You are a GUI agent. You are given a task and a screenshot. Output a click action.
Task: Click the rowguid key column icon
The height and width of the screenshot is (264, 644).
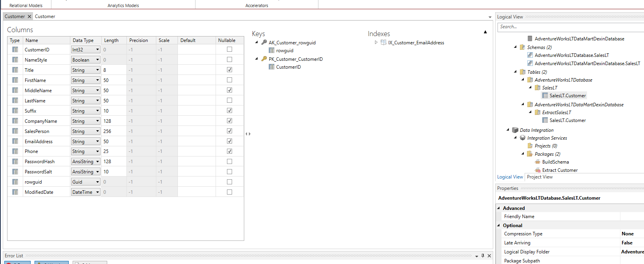tap(271, 50)
